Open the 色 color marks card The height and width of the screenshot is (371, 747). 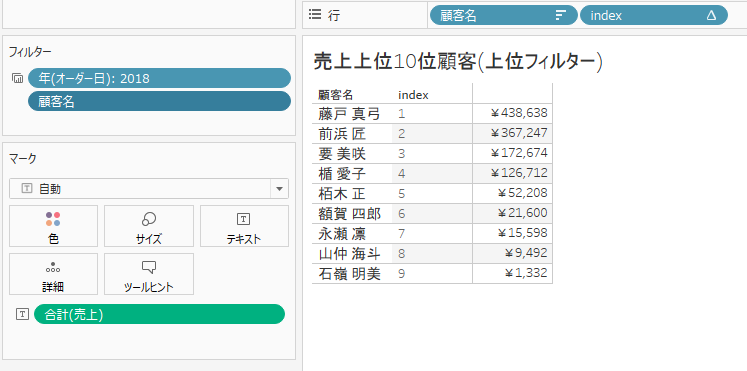click(x=53, y=226)
